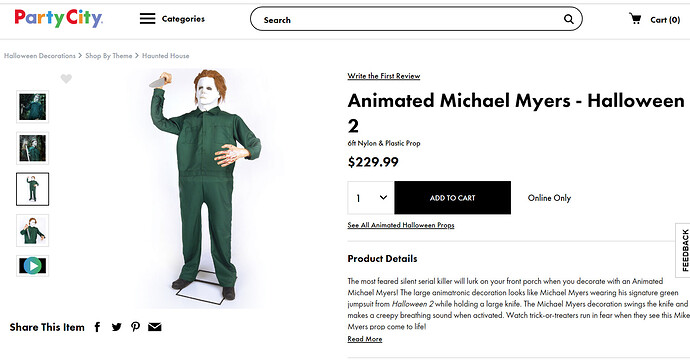Expand description with Read More
Viewport: 690px width, 360px height.
365,339
